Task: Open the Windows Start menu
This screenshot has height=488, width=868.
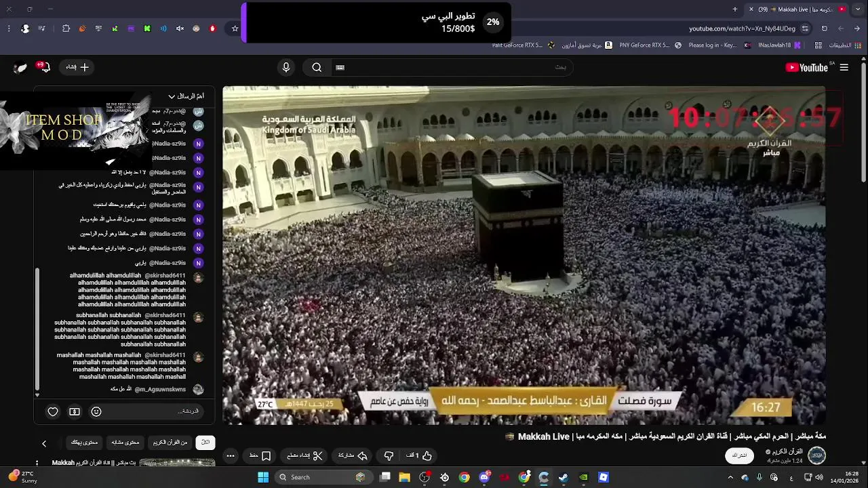Action: click(263, 477)
